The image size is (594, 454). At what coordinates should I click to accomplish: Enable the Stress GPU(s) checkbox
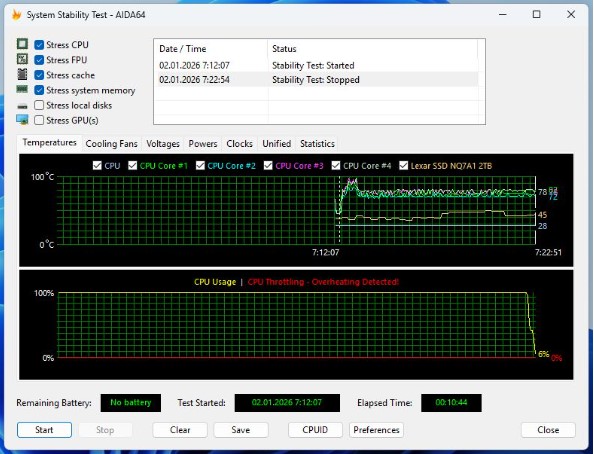(x=39, y=120)
